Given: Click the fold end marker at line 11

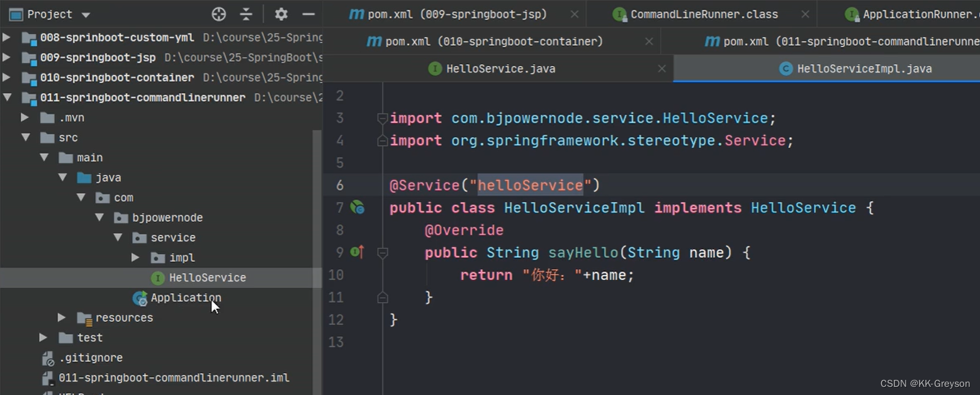Looking at the screenshot, I should 382,298.
